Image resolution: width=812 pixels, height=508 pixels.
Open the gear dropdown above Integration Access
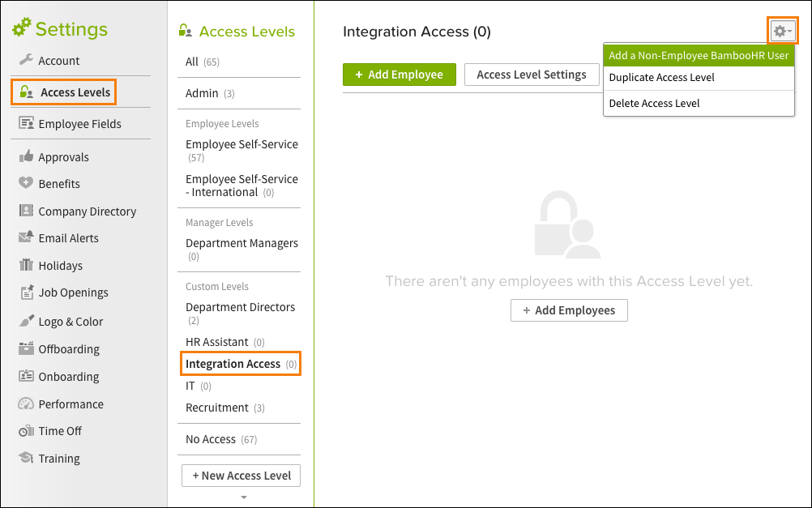point(780,31)
